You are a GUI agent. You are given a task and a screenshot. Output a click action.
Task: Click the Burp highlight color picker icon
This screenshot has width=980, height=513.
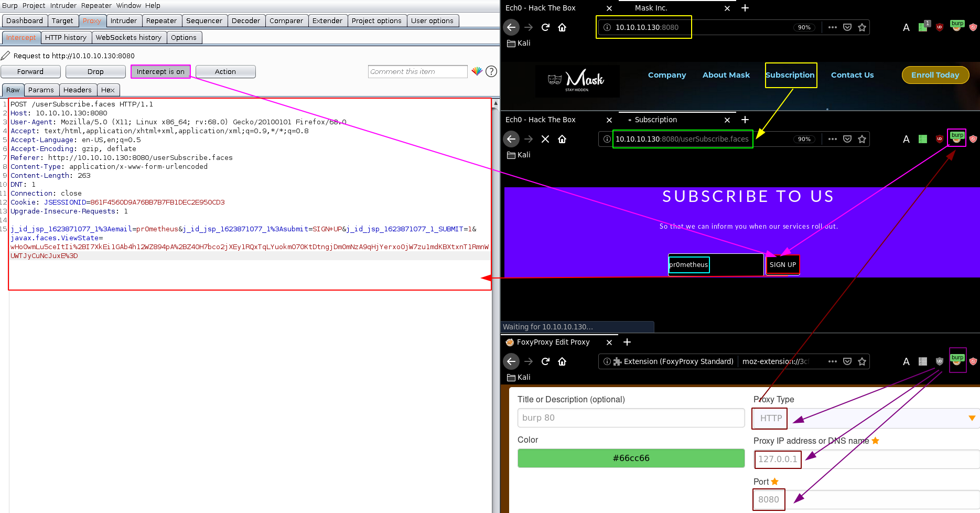coord(477,71)
